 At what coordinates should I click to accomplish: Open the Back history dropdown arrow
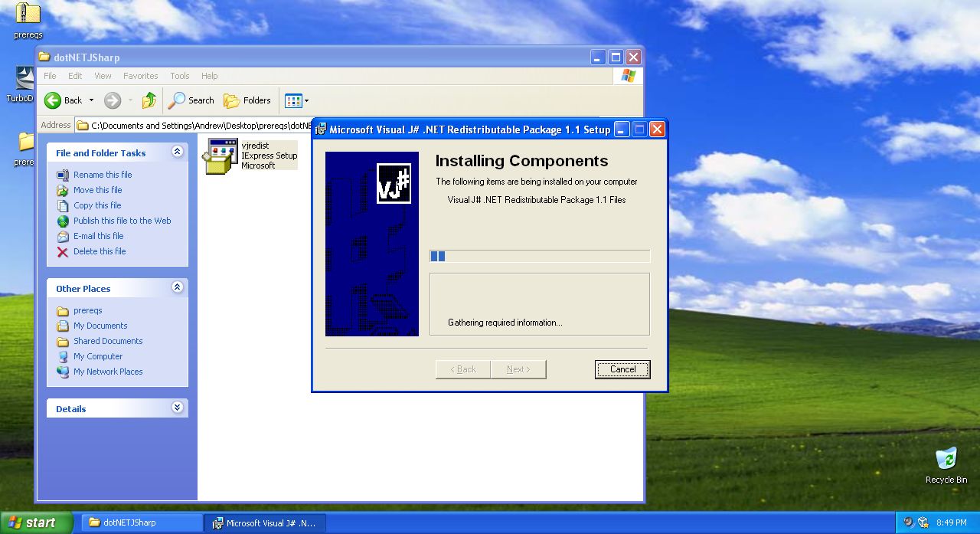91,100
